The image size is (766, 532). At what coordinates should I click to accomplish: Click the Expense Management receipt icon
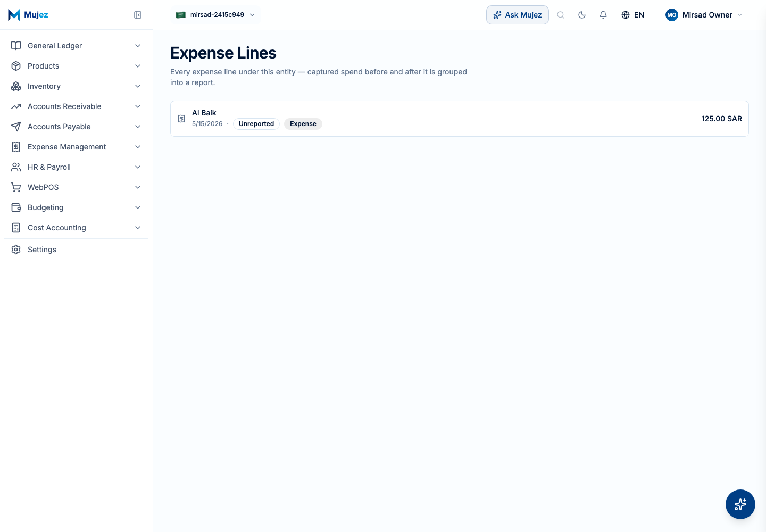point(16,147)
